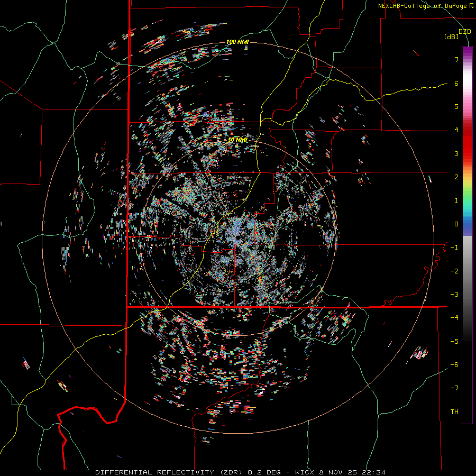The width and height of the screenshot is (476, 476).
Task: Click the 1 value on the color scale
Action: (x=456, y=200)
